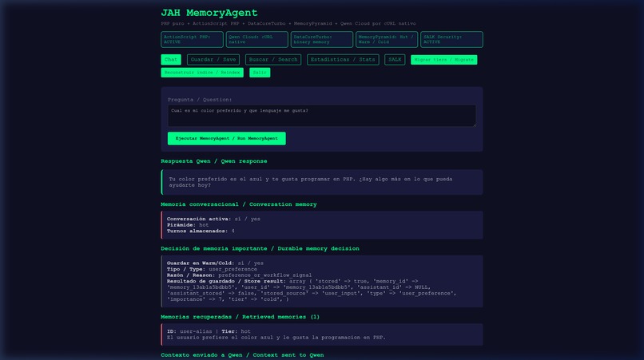This screenshot has height=360, width=644.
Task: Click the Pirámide: hot line
Action: (188, 225)
